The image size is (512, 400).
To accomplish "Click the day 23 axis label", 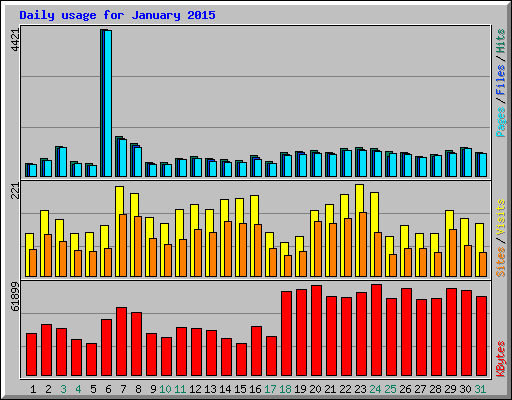I will (x=360, y=389).
